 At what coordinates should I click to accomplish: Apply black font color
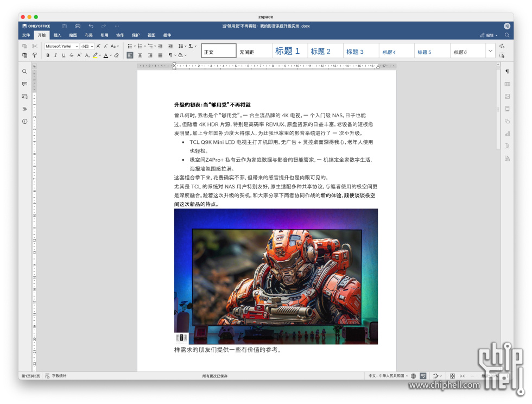106,55
